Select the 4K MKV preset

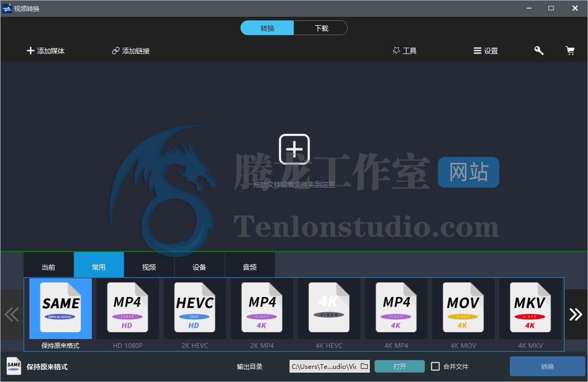[530, 314]
